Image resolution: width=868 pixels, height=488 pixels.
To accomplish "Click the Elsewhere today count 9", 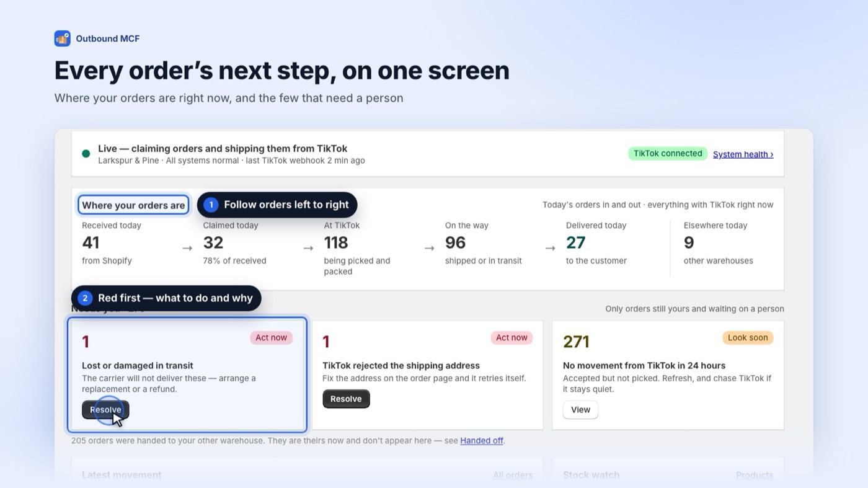I will [x=689, y=242].
